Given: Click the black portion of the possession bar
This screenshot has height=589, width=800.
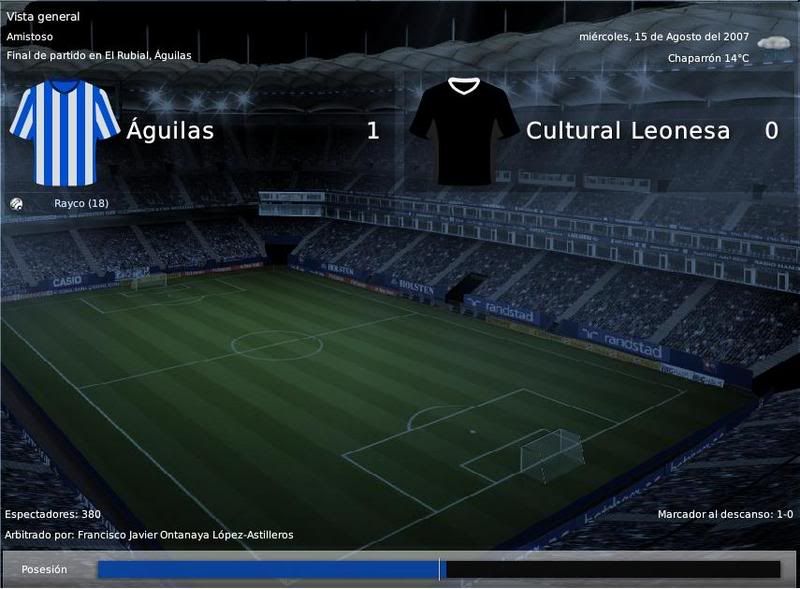Looking at the screenshot, I should point(613,570).
